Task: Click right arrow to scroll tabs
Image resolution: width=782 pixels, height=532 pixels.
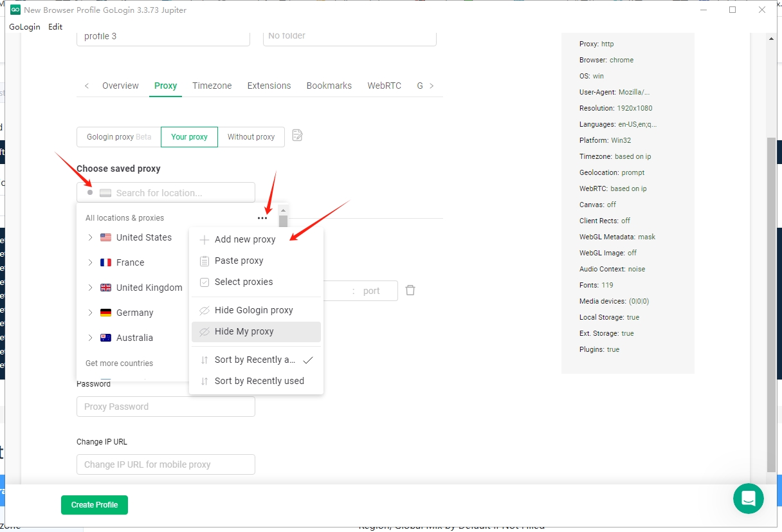Action: pyautogui.click(x=432, y=86)
